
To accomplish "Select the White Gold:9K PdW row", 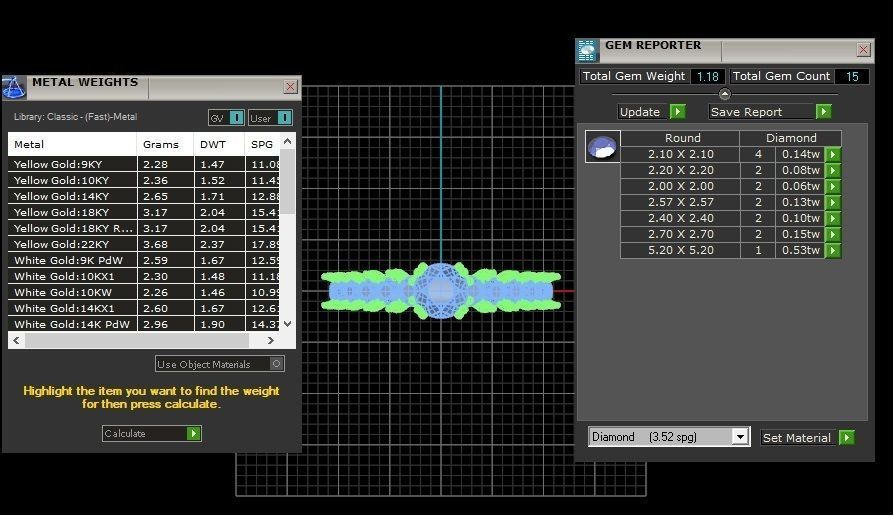I will (x=144, y=260).
